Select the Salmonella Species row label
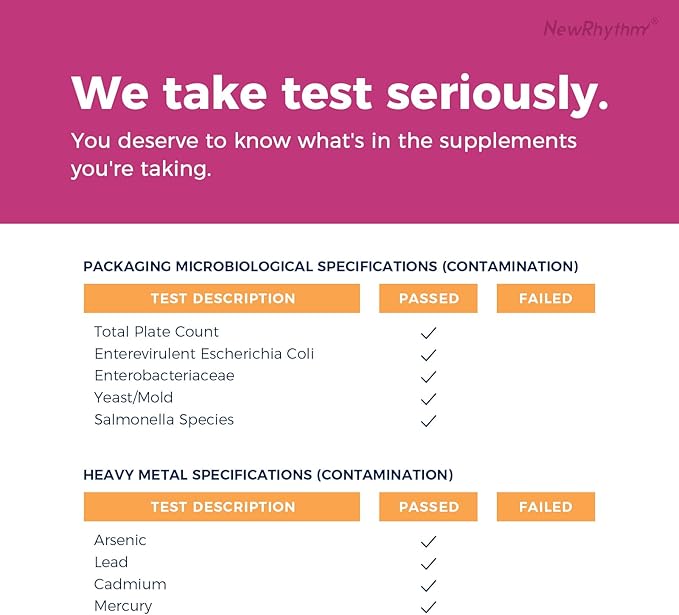Image resolution: width=679 pixels, height=615 pixels. click(164, 420)
